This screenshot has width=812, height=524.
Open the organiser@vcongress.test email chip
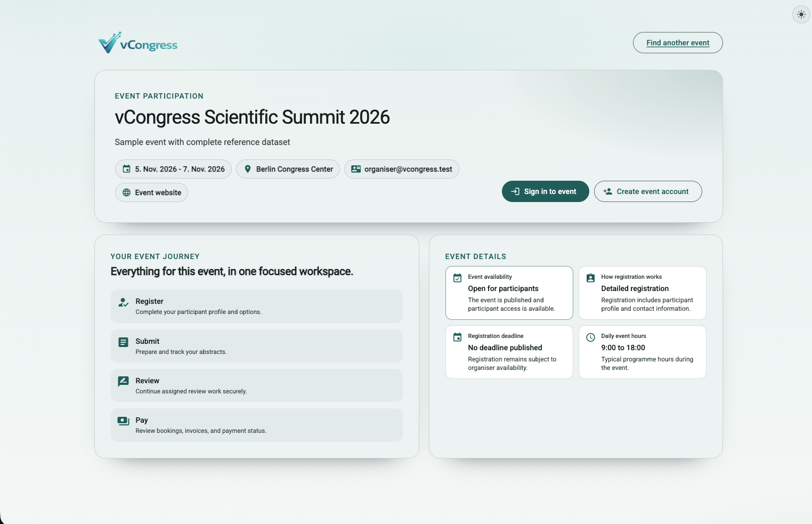402,169
